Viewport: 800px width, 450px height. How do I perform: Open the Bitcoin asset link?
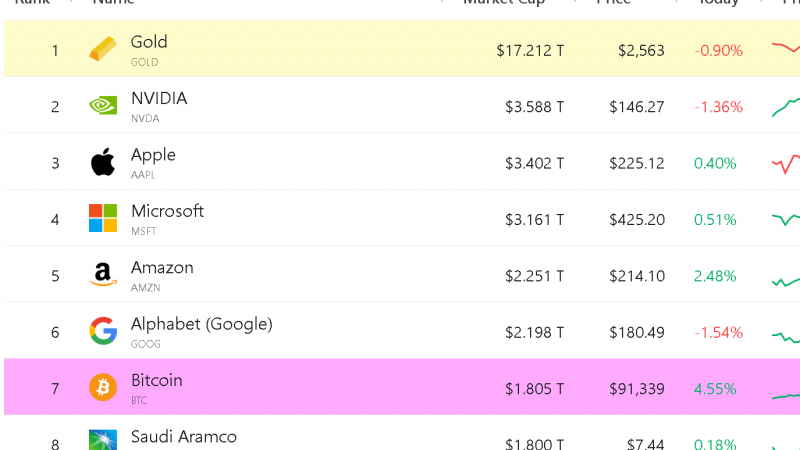coord(157,380)
